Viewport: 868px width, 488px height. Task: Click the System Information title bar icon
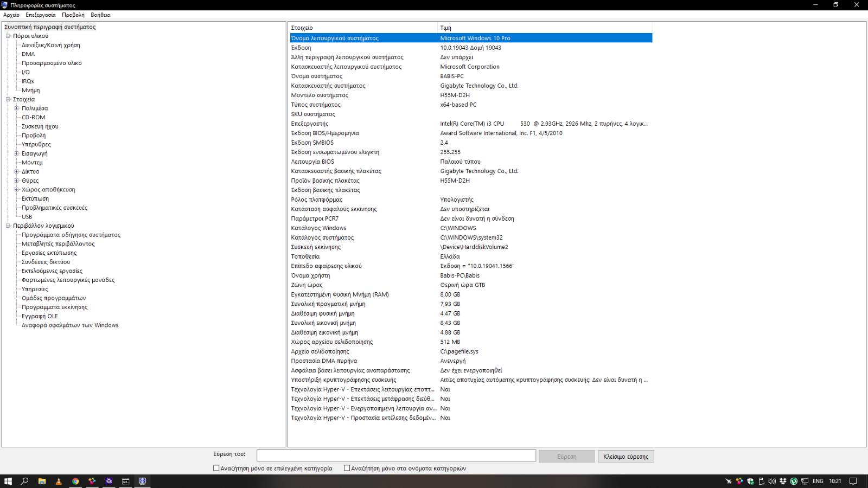[x=4, y=5]
